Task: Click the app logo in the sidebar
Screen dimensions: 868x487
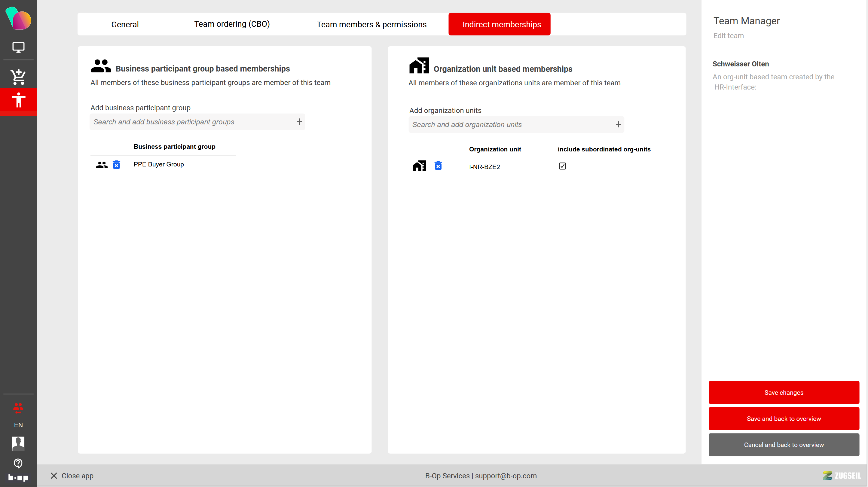Action: 18,19
